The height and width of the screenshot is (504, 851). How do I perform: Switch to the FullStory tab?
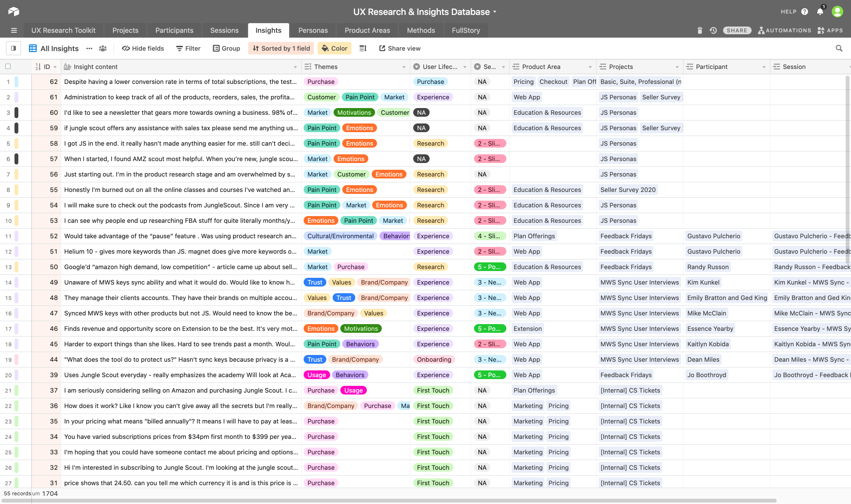coord(466,30)
